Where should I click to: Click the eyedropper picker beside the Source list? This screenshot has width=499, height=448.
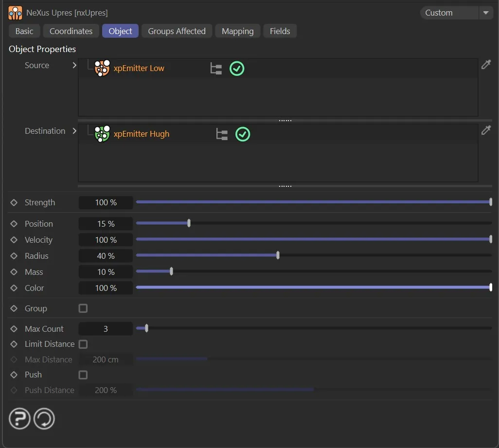point(485,65)
